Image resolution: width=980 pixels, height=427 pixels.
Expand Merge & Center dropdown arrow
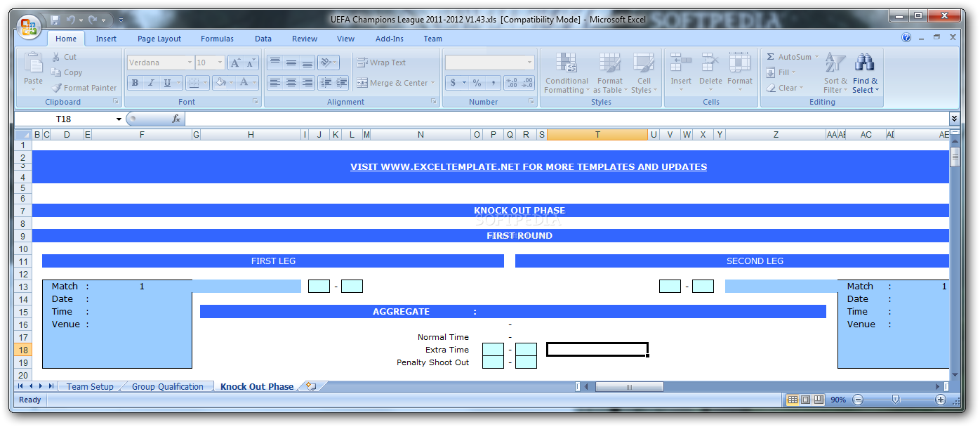433,83
